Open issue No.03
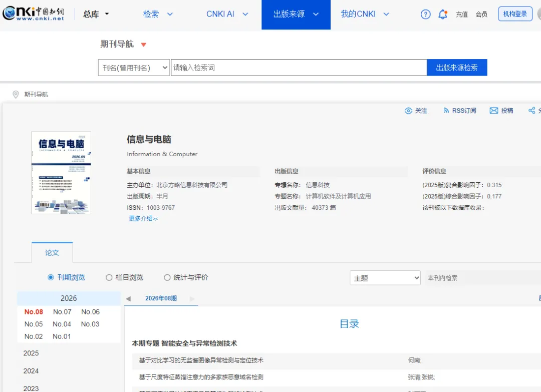This screenshot has height=392, width=541. click(x=90, y=324)
